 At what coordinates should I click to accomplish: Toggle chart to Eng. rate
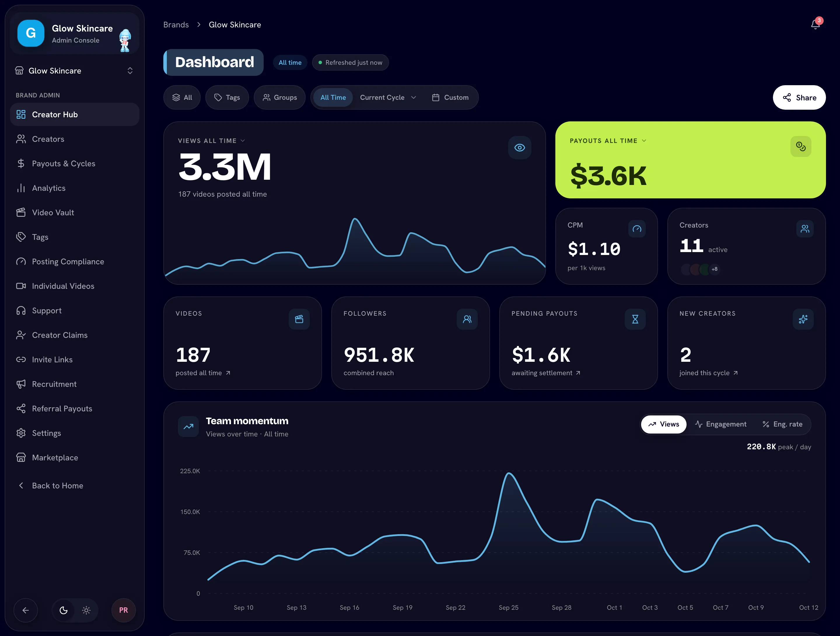tap(782, 424)
